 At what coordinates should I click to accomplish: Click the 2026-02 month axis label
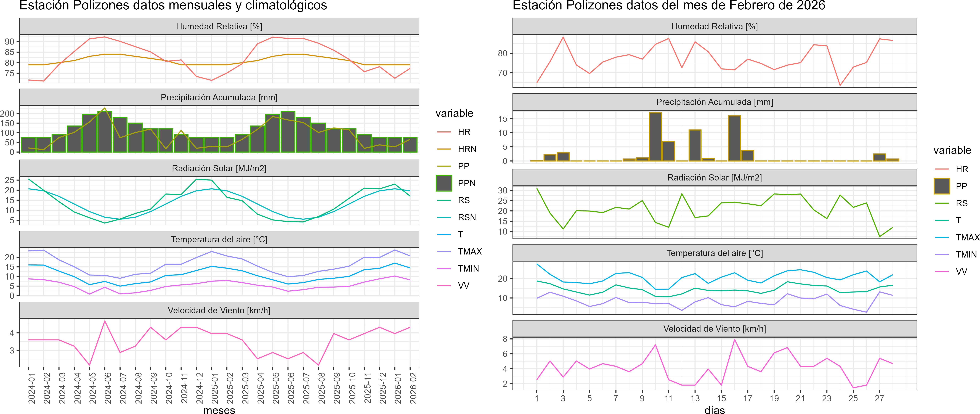413,388
